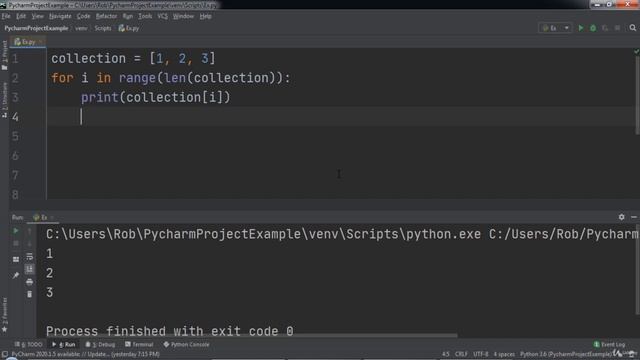
Task: Open the Python Console tool window
Action: click(187, 344)
